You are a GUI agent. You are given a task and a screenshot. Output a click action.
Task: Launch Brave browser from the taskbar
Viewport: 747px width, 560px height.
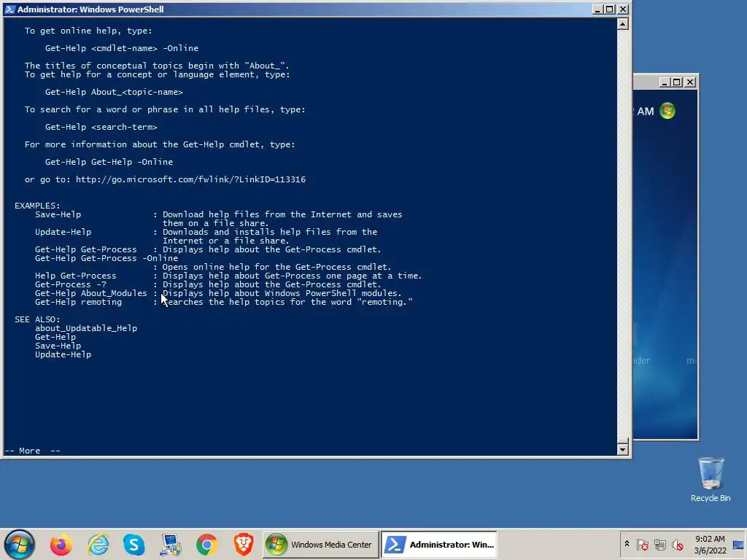tap(244, 545)
